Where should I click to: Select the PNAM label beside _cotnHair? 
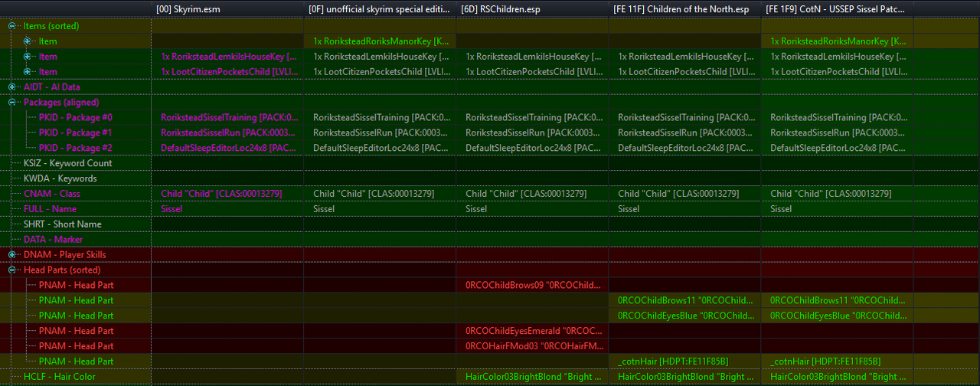(x=76, y=361)
